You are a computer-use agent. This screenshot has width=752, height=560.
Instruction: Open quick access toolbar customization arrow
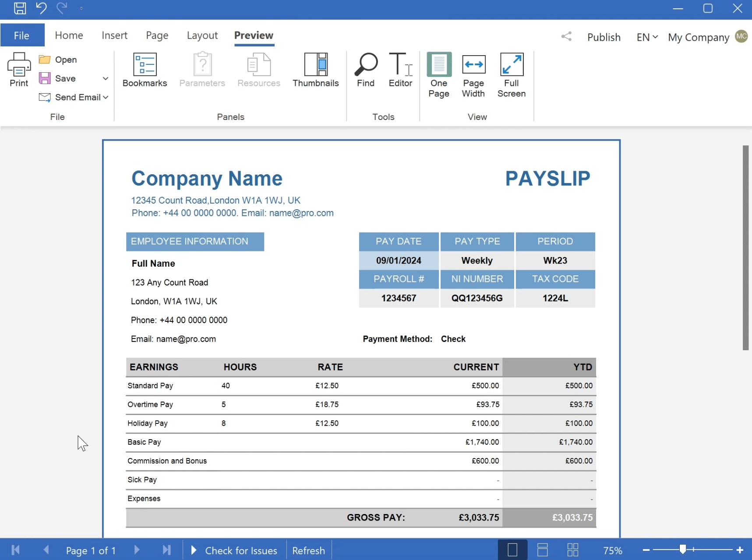(81, 8)
